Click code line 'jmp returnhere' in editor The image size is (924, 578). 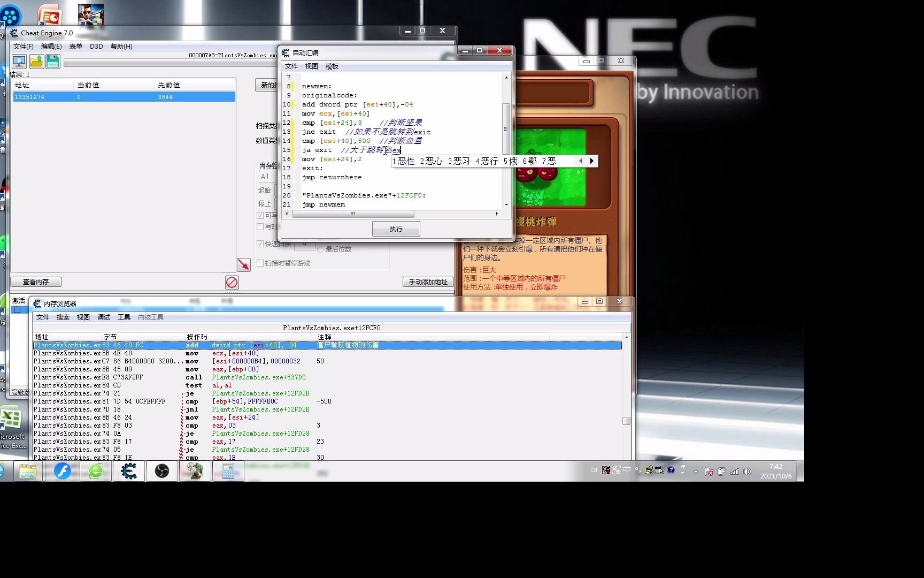(332, 177)
